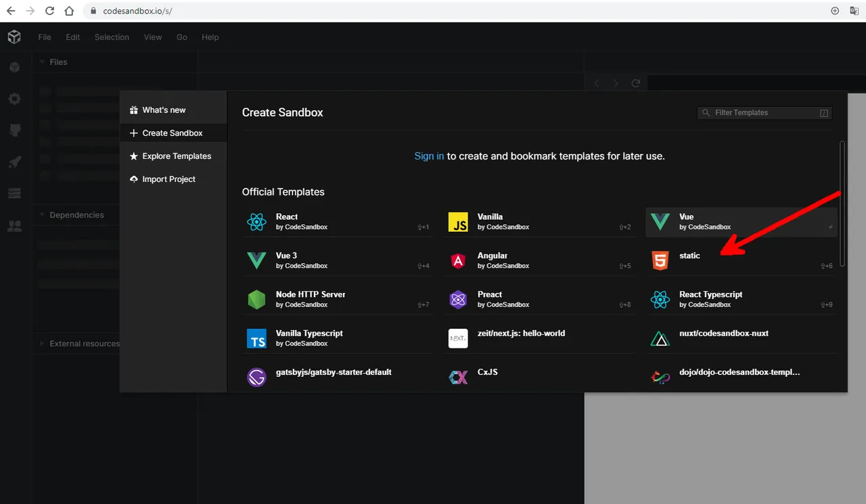
Task: Open the File menu
Action: pyautogui.click(x=45, y=37)
